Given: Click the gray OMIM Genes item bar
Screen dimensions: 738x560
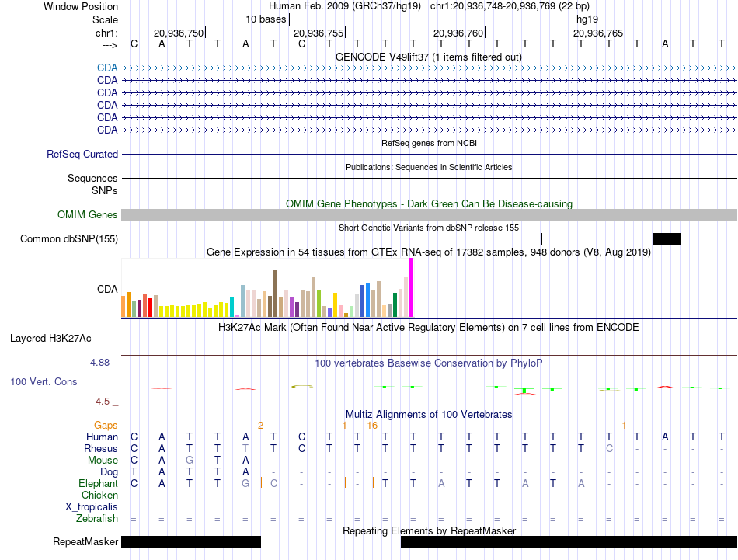Looking at the screenshot, I should point(429,214).
